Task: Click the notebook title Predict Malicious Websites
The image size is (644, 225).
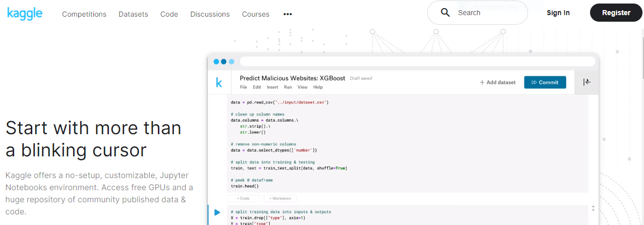Action: coord(292,78)
